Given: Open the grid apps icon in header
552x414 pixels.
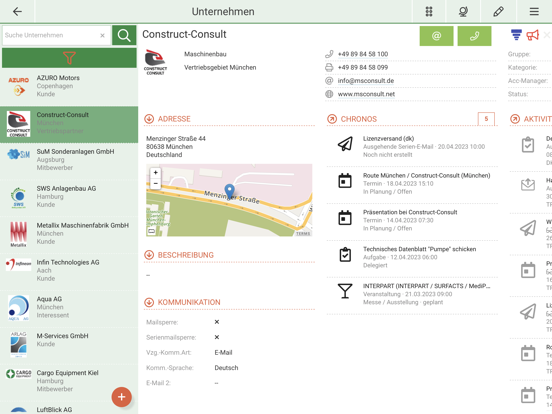Looking at the screenshot, I should point(429,12).
